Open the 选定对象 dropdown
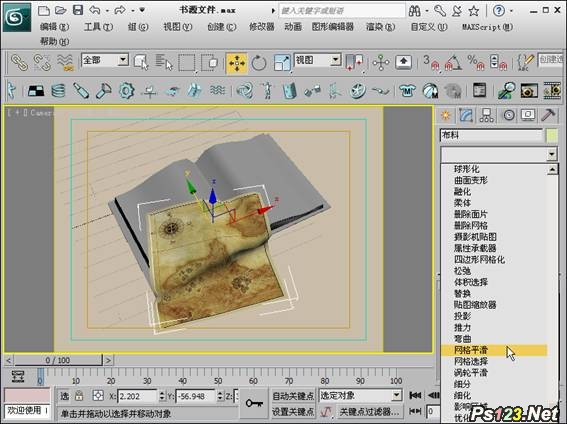 click(361, 395)
